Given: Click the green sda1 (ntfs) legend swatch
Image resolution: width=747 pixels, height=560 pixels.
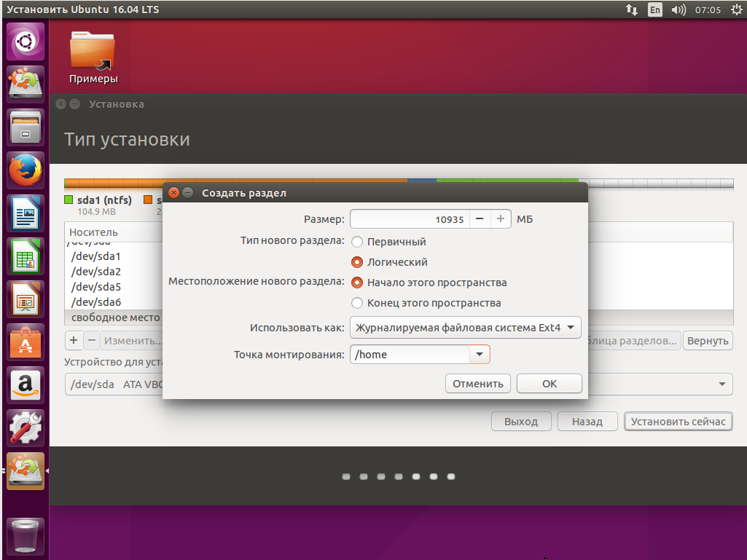Looking at the screenshot, I should point(69,200).
